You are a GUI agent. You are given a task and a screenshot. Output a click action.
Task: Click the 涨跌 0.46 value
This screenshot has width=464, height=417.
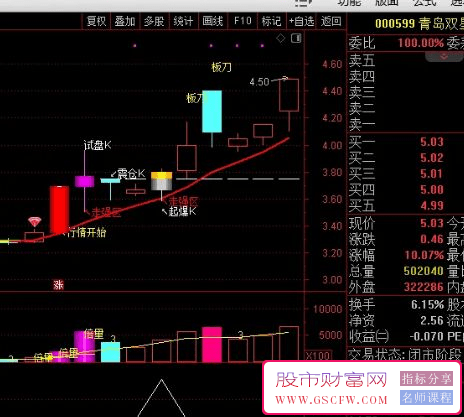(x=432, y=239)
